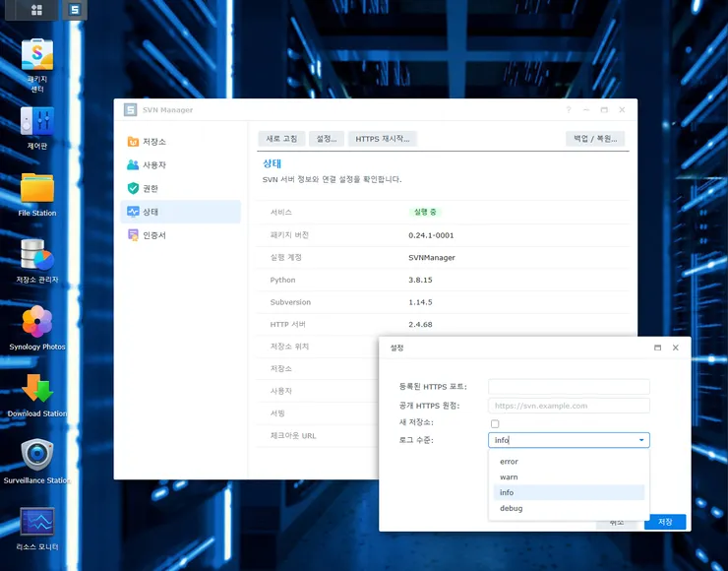Launch Download Station desktop icon

click(37, 389)
